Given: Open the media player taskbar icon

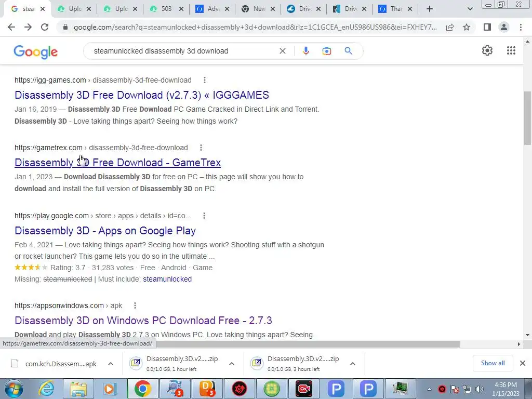Looking at the screenshot, I should coord(110,389).
